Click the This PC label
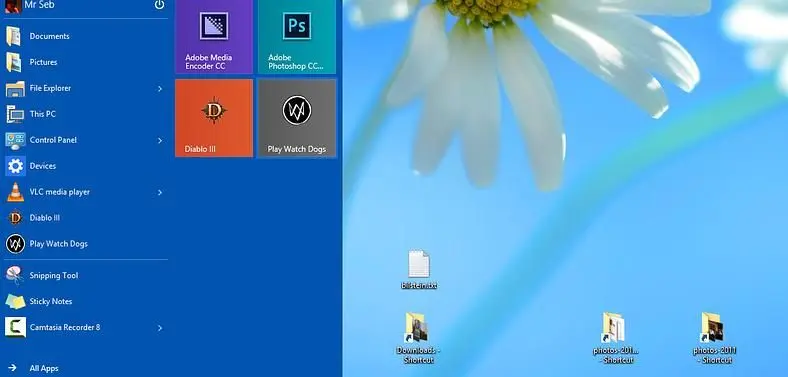788x377 pixels. (x=43, y=114)
